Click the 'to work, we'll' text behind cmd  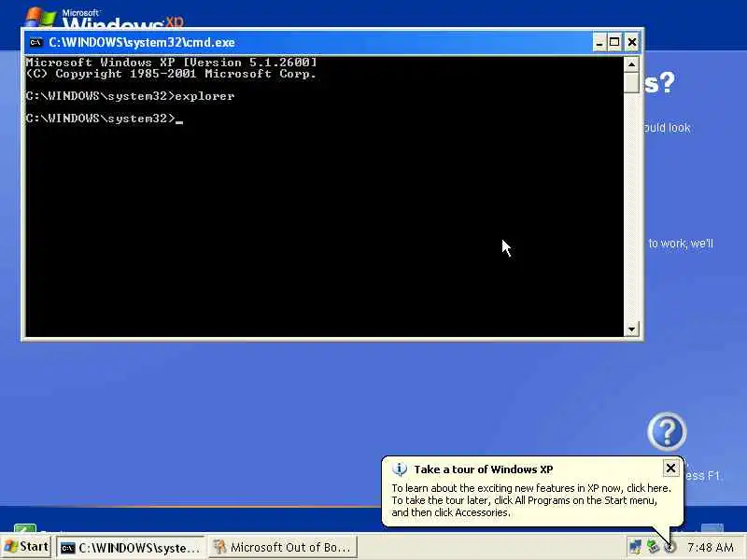click(x=681, y=244)
